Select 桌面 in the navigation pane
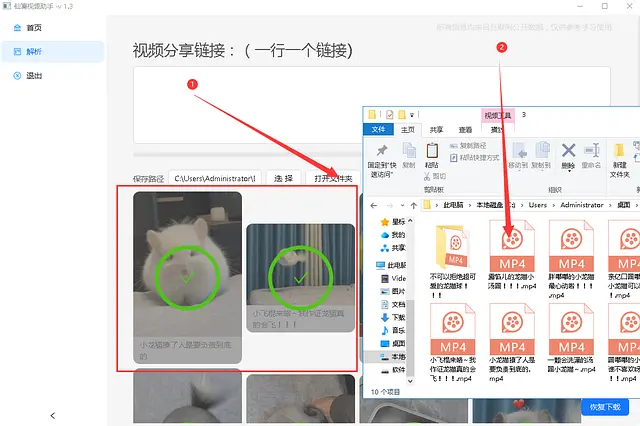This screenshot has width=640, height=426. (393, 344)
